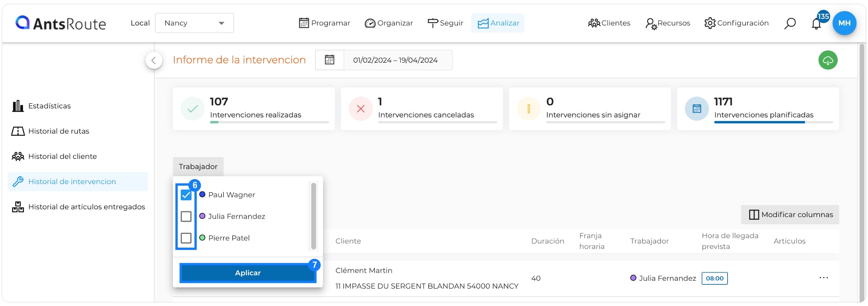Screen dimensions: 868x306
Task: Uncheck the Paul Wagner checkbox
Action: 186,195
